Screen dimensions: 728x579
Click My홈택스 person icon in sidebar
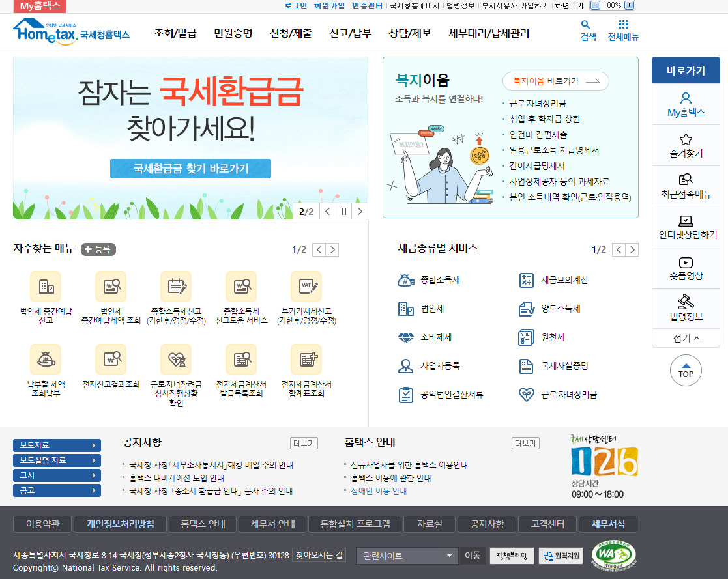686,98
